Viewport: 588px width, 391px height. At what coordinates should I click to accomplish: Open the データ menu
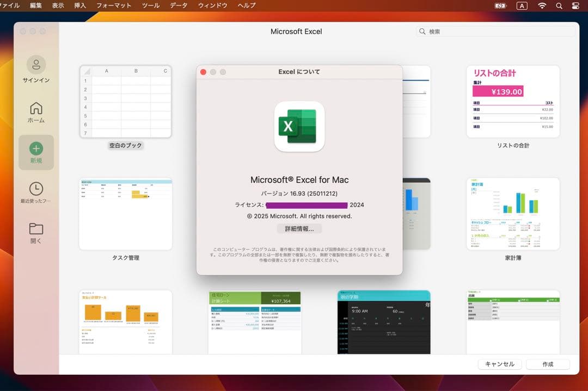click(x=179, y=5)
